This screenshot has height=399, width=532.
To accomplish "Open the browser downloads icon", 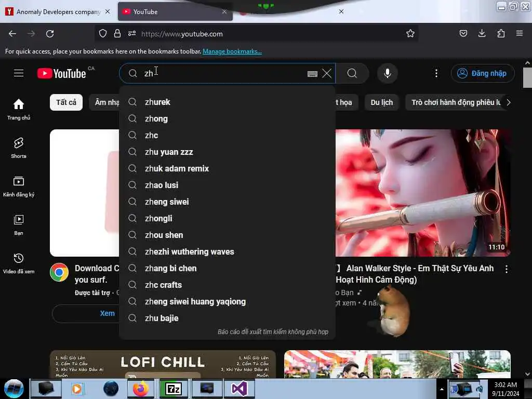I will tap(482, 33).
